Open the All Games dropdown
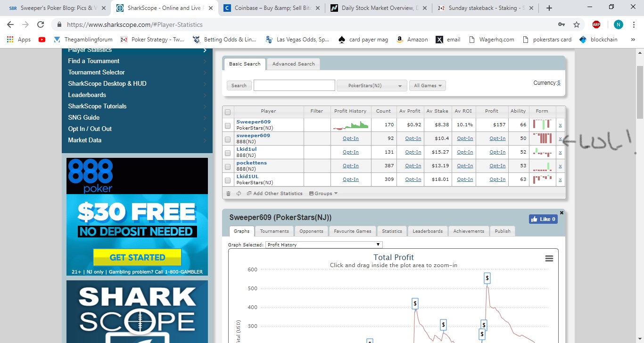Viewport: 644px width, 343px height. tap(428, 85)
